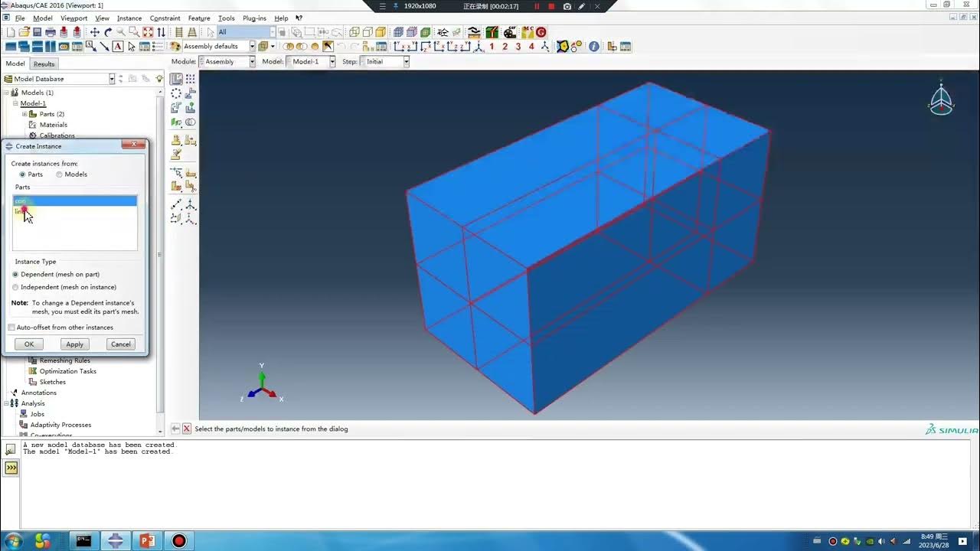Collapse the Model-1 tree node
980x551 pixels.
[15, 103]
